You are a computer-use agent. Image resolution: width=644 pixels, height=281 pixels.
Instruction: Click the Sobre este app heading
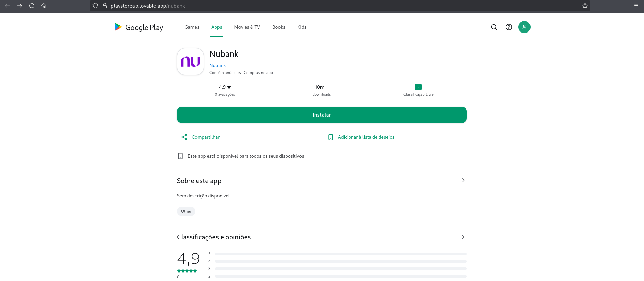pos(199,181)
